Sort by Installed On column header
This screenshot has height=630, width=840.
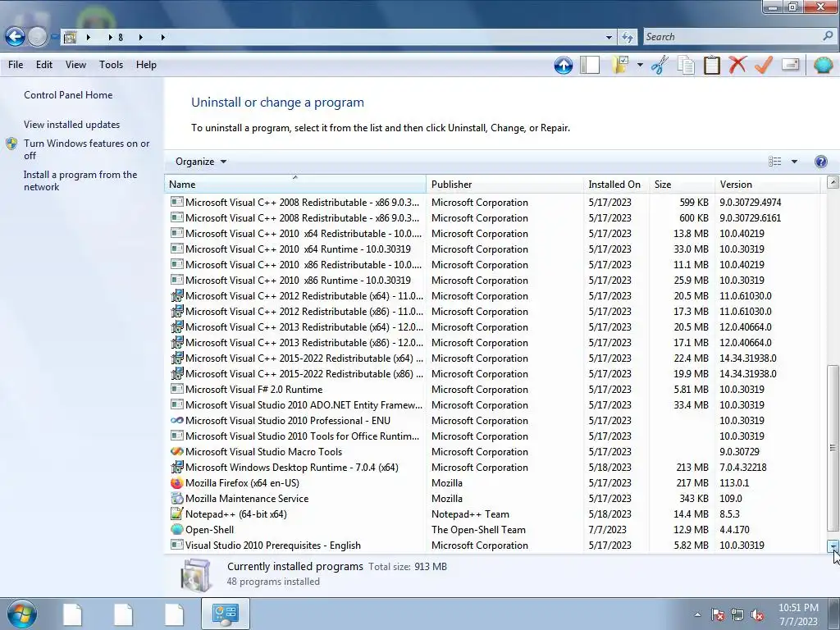(616, 185)
